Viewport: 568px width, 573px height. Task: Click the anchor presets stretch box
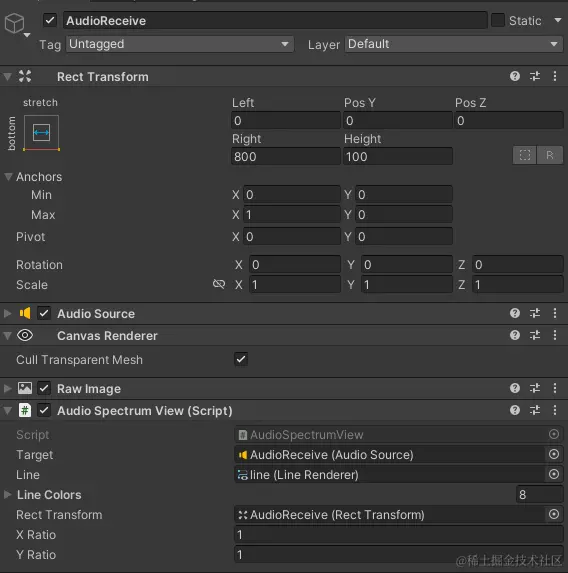[x=41, y=133]
